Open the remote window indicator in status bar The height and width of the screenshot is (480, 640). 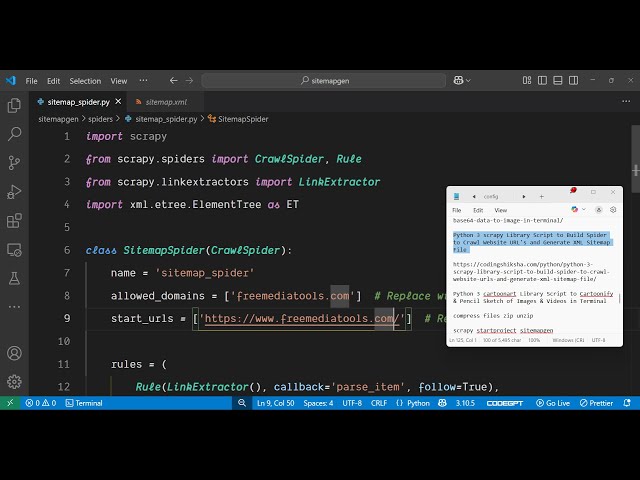pyautogui.click(x=10, y=403)
